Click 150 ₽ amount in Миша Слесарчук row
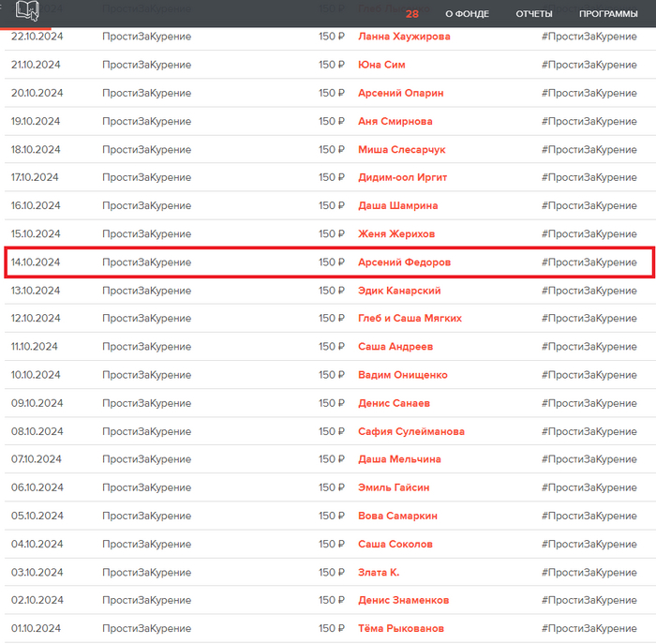Viewport: 656px width, 644px height. point(332,149)
